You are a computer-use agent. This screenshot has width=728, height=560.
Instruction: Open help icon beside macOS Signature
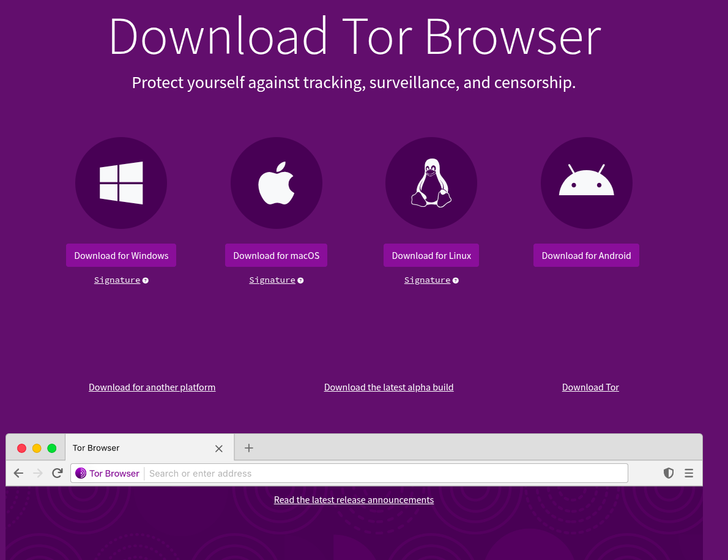click(x=300, y=280)
